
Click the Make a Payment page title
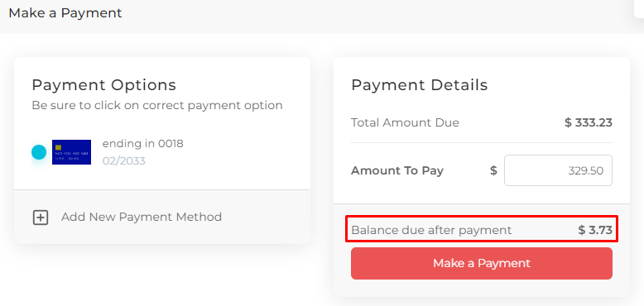point(65,13)
